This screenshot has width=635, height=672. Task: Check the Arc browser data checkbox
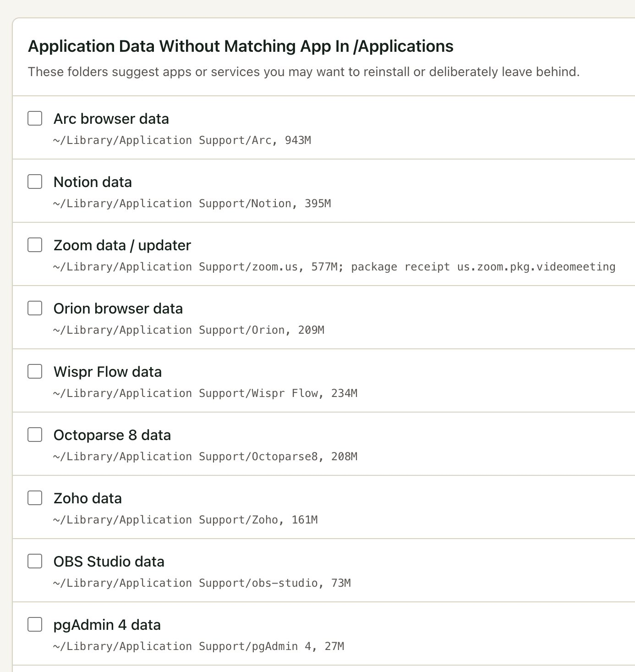(35, 118)
